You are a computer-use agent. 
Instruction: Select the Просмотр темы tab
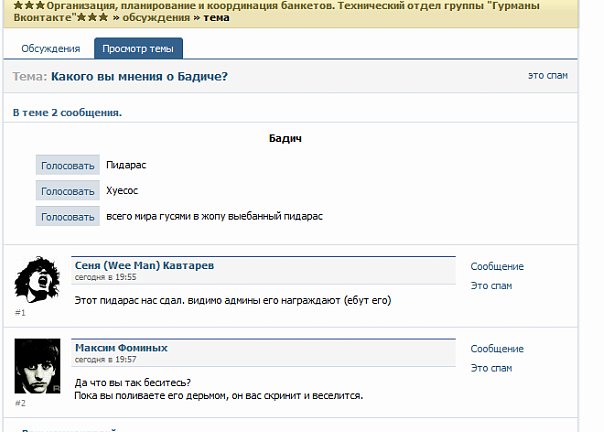click(x=138, y=49)
